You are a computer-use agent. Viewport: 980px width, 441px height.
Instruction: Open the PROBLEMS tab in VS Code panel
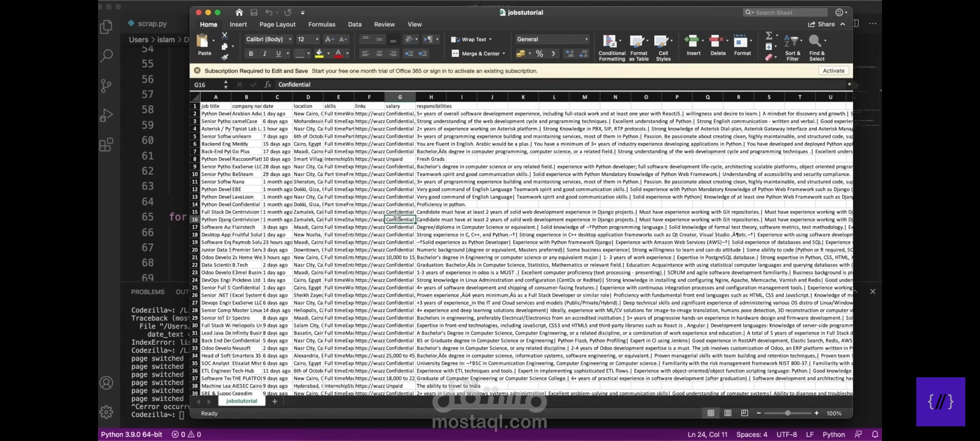(x=147, y=292)
